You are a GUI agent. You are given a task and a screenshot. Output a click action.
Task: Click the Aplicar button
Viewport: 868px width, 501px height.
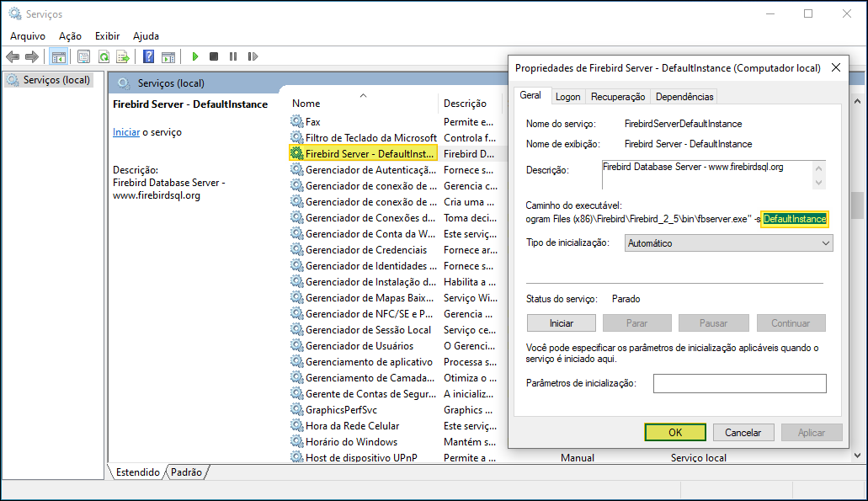pos(812,432)
